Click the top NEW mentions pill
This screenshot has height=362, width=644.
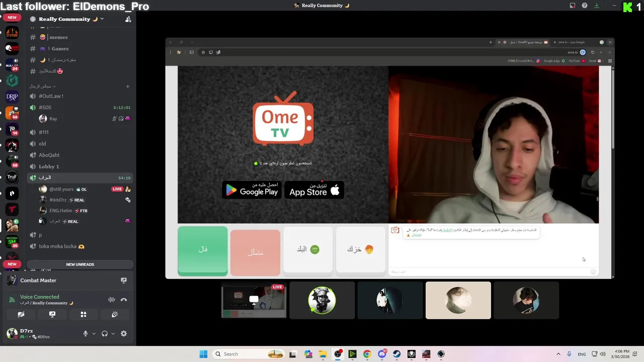tap(12, 18)
